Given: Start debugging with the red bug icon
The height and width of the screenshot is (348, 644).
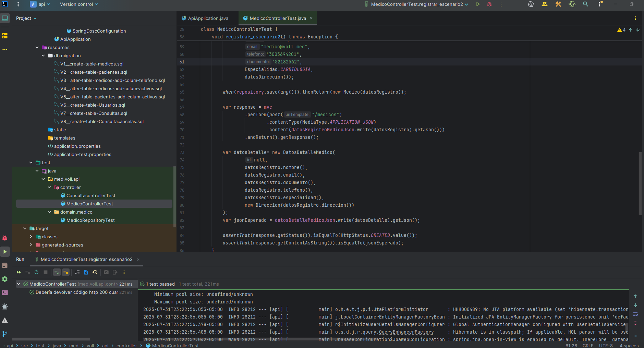Looking at the screenshot, I should 489,4.
